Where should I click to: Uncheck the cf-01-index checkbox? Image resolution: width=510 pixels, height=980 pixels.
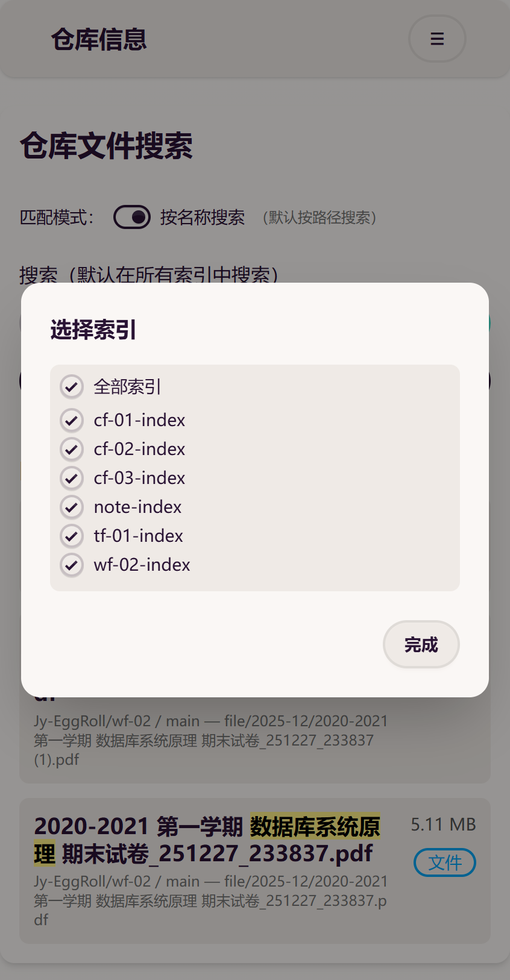click(71, 420)
